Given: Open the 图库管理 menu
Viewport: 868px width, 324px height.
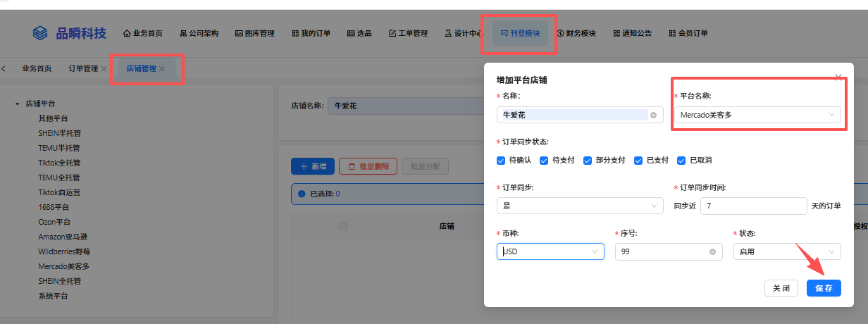Looking at the screenshot, I should 255,33.
